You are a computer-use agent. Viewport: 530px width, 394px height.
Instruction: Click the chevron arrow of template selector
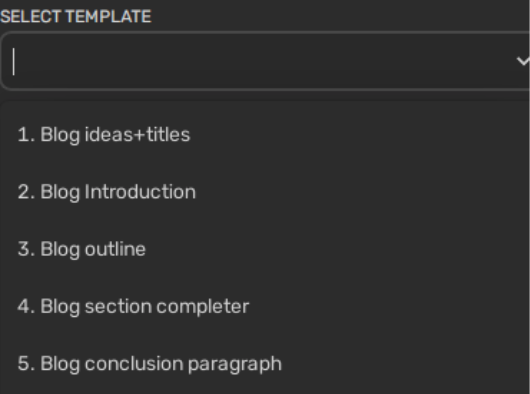[x=523, y=61]
